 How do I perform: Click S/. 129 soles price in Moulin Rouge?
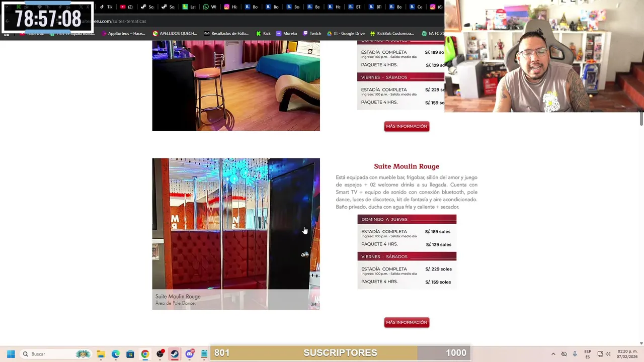click(439, 245)
